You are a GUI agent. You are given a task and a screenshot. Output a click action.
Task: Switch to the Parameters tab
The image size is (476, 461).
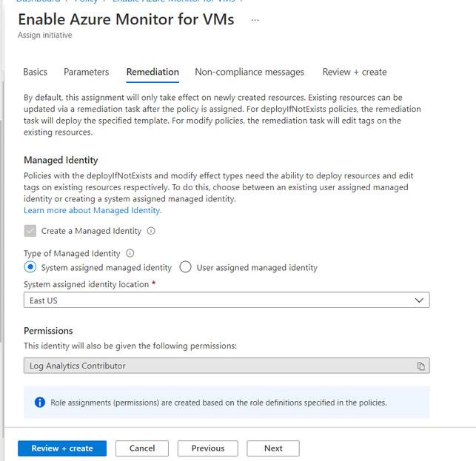pyautogui.click(x=86, y=72)
